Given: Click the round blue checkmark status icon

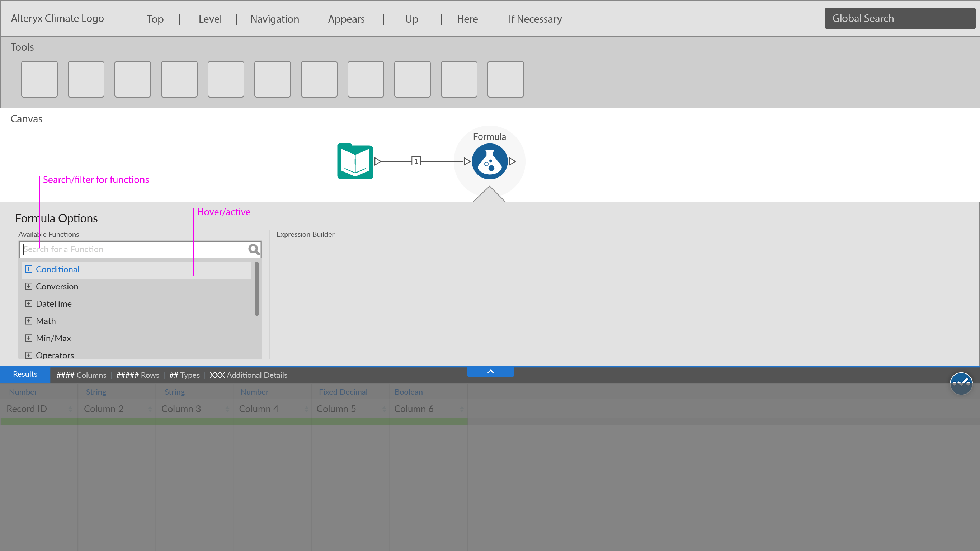Looking at the screenshot, I should pos(961,383).
